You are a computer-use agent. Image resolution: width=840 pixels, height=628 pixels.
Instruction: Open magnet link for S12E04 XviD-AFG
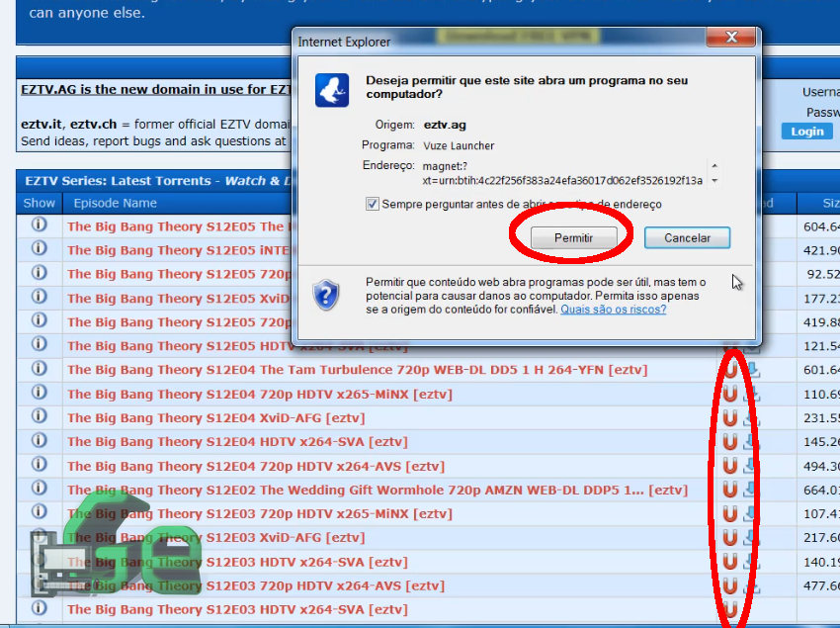(x=730, y=417)
